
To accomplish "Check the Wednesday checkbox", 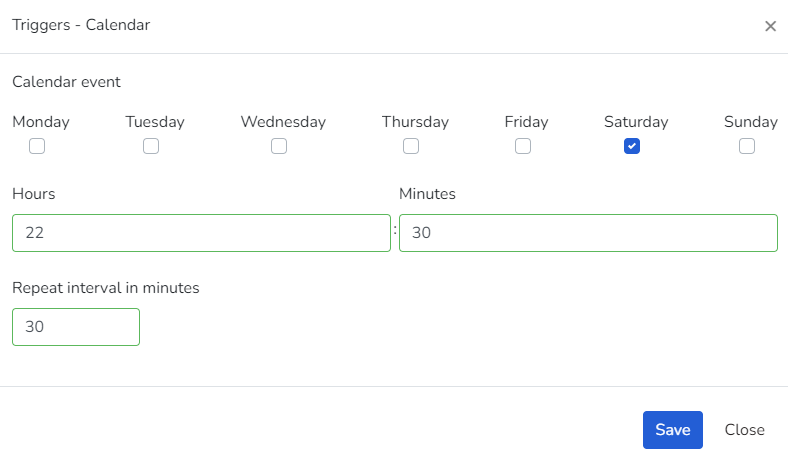I will [279, 146].
